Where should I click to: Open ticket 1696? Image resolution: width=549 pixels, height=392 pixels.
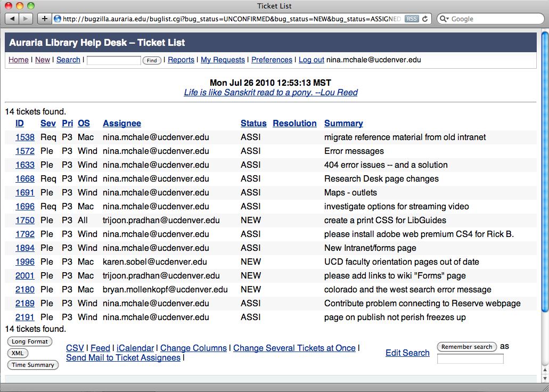tap(25, 206)
